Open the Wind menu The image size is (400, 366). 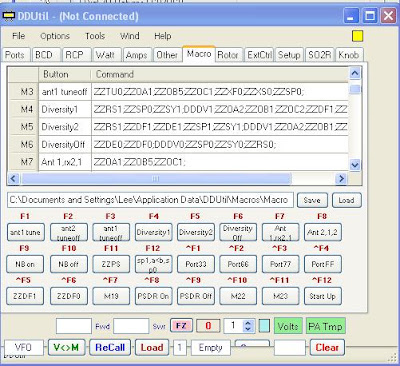[130, 36]
